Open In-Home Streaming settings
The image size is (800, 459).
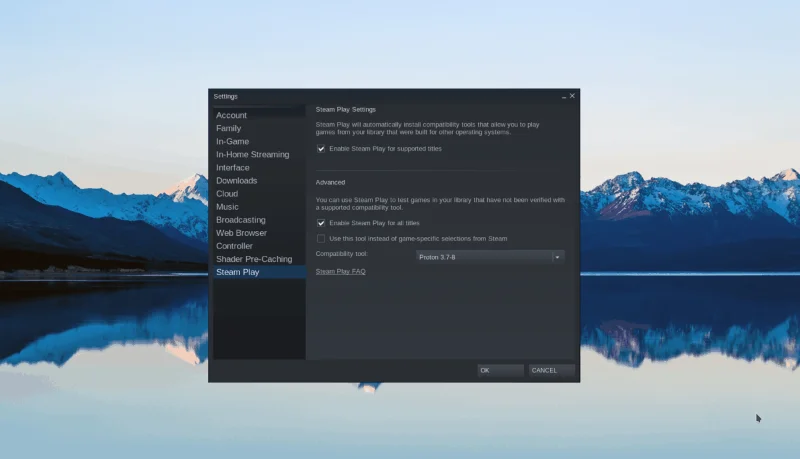coord(259,155)
